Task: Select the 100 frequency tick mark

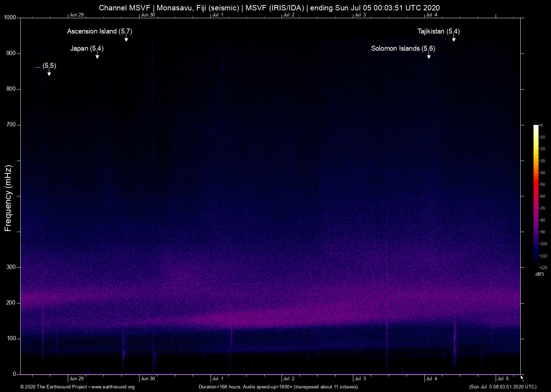Action: pyautogui.click(x=11, y=338)
